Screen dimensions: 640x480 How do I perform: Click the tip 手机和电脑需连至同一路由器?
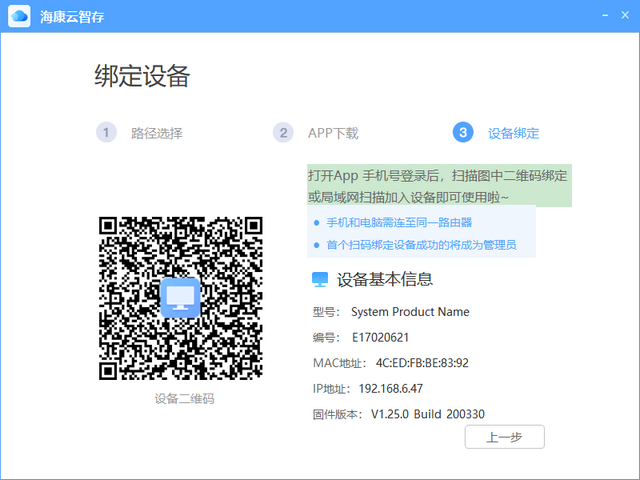click(399, 222)
